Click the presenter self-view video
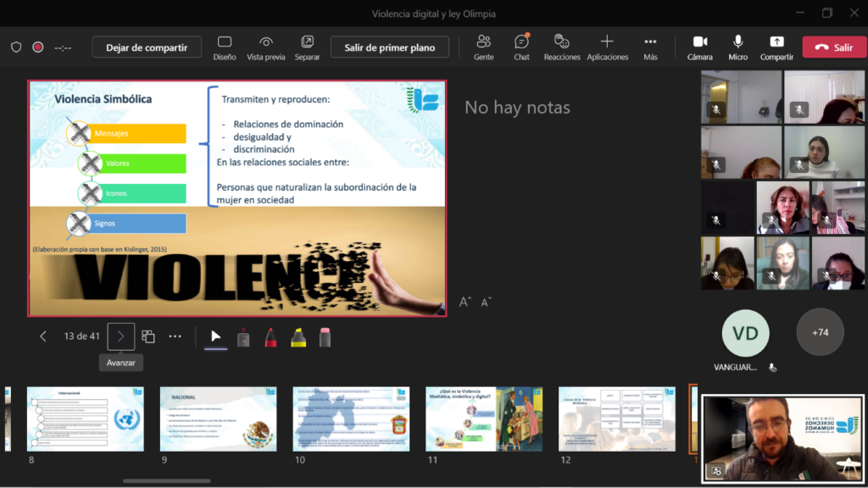The image size is (868, 488). click(782, 439)
